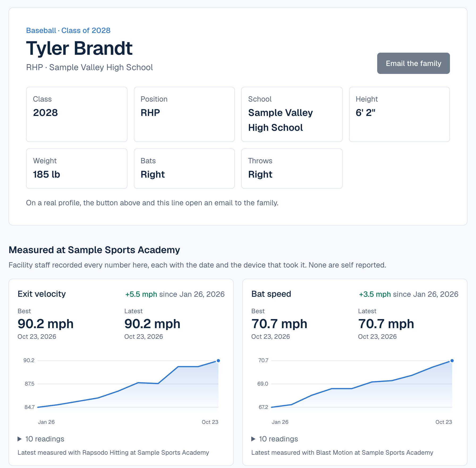Viewport: 476px width, 468px height.
Task: Click the "Oct 23" axis label under Bat speed chart
Action: click(444, 422)
